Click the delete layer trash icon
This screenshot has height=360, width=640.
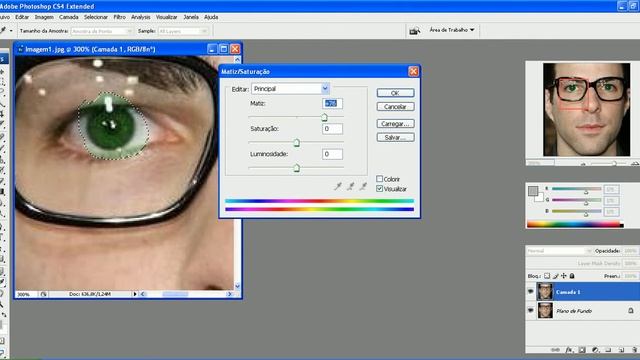pyautogui.click(x=634, y=350)
